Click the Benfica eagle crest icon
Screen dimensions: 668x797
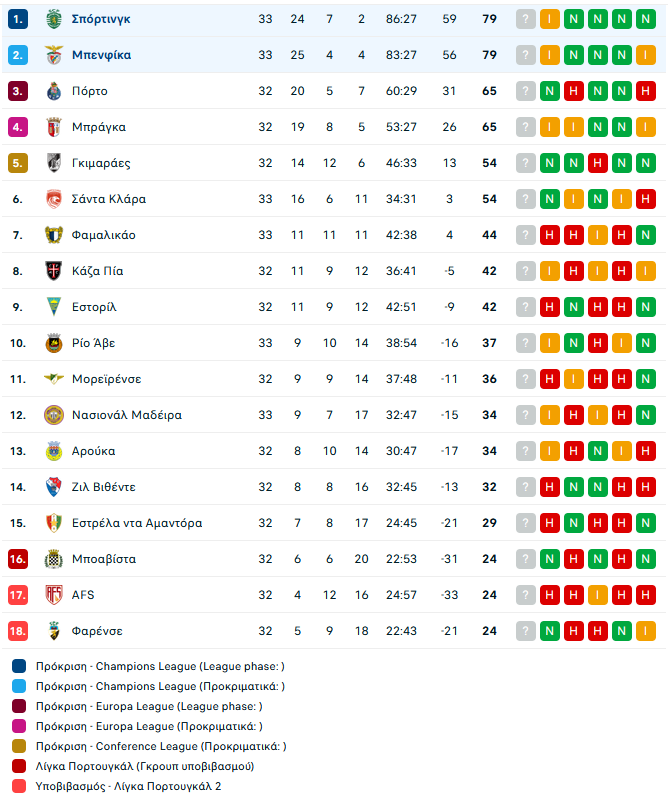coord(53,55)
